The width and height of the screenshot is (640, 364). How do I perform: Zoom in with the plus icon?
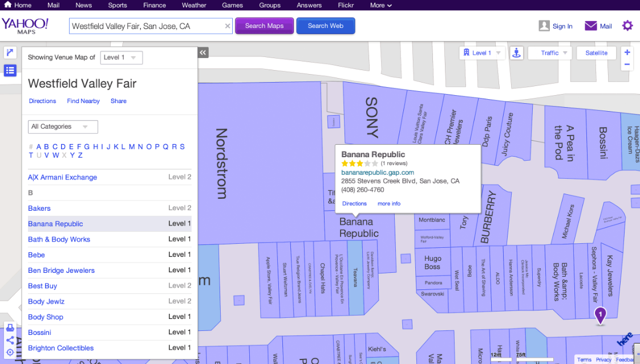[x=627, y=52]
